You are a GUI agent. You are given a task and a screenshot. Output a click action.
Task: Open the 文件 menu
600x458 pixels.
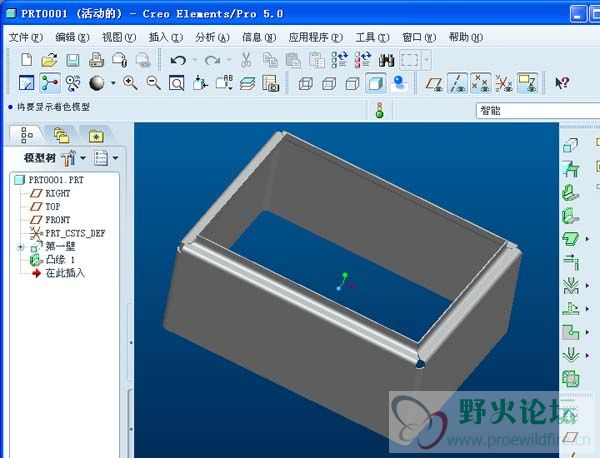pyautogui.click(x=26, y=37)
